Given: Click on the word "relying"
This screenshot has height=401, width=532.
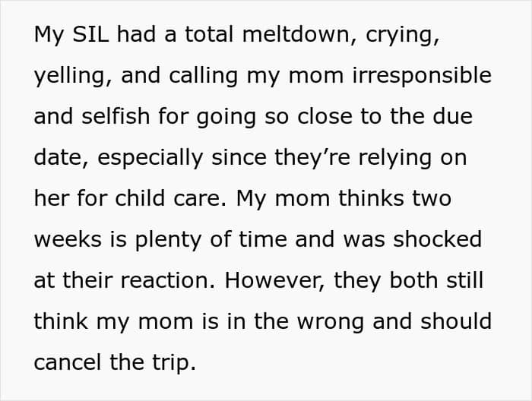Looking at the screenshot, I should [x=395, y=158].
